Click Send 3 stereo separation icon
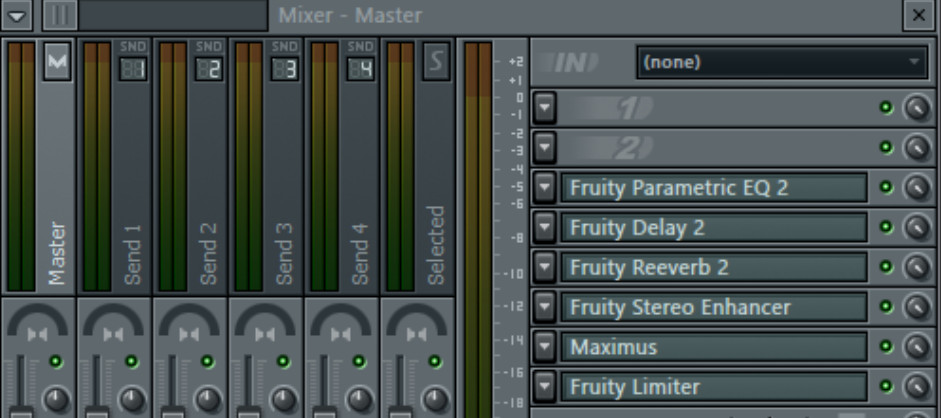The image size is (941, 418). coord(265,333)
